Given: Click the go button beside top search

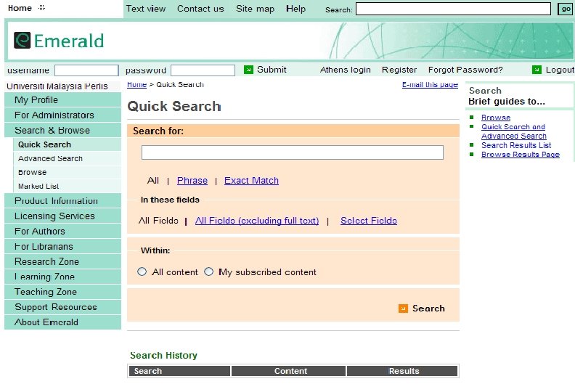Looking at the screenshot, I should pos(566,9).
